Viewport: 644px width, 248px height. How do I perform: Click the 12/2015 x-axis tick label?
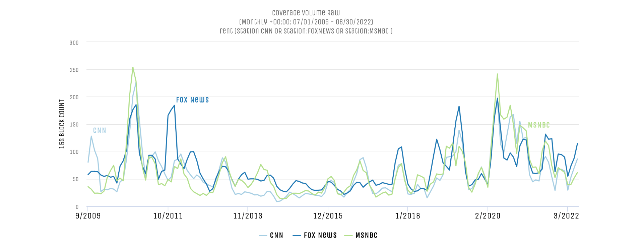(328, 216)
